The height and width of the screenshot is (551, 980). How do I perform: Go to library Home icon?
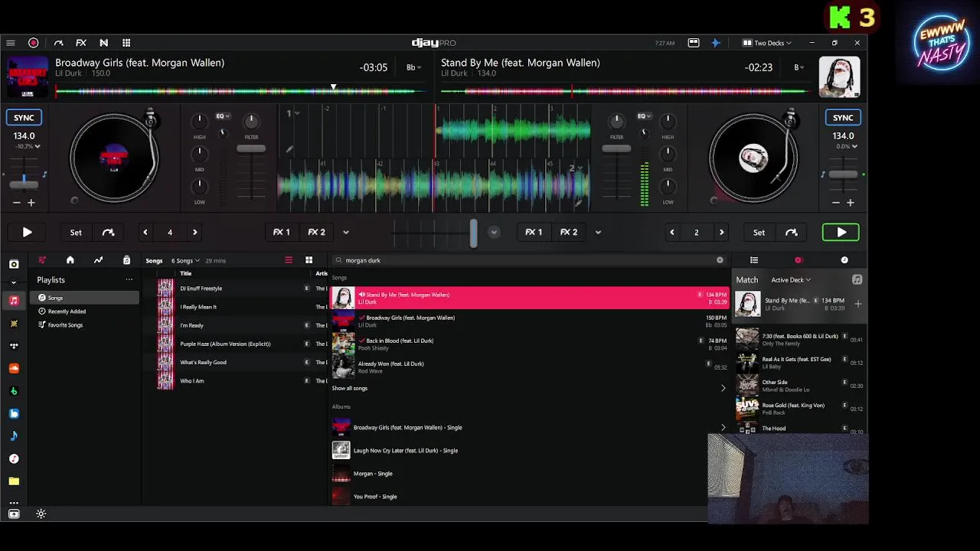(x=70, y=260)
